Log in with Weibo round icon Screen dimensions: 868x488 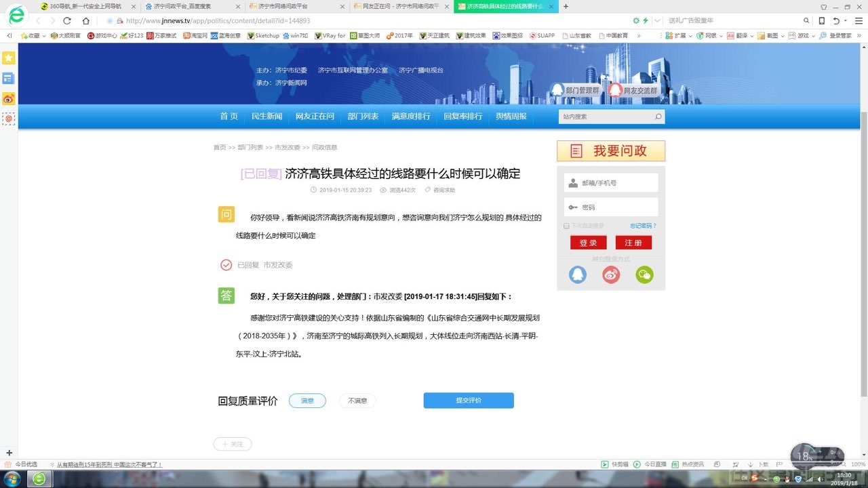click(611, 274)
